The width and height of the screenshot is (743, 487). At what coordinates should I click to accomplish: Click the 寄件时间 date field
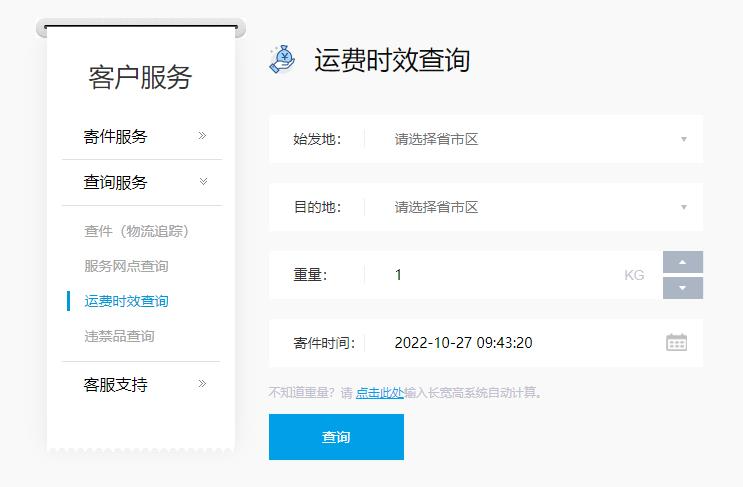[x=486, y=343]
